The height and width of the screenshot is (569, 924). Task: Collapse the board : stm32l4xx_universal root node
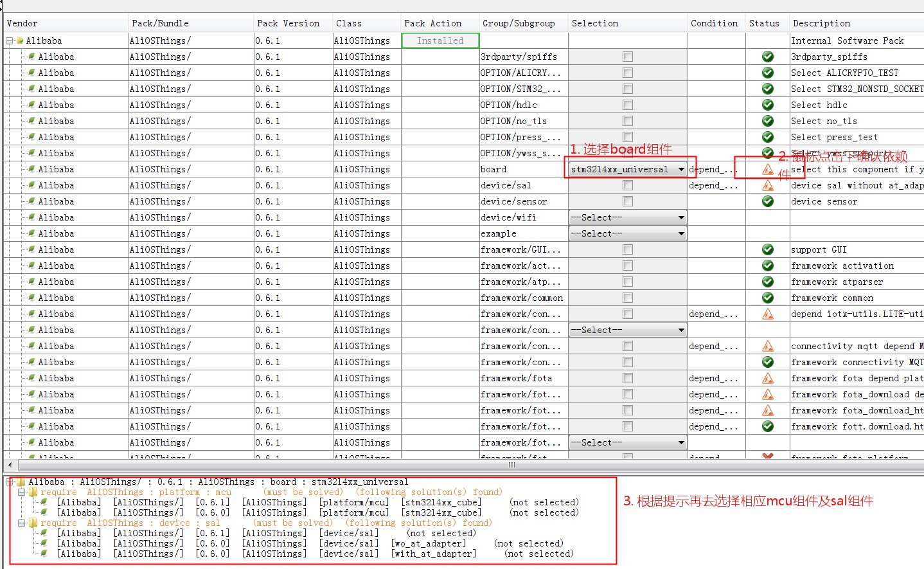pyautogui.click(x=10, y=482)
